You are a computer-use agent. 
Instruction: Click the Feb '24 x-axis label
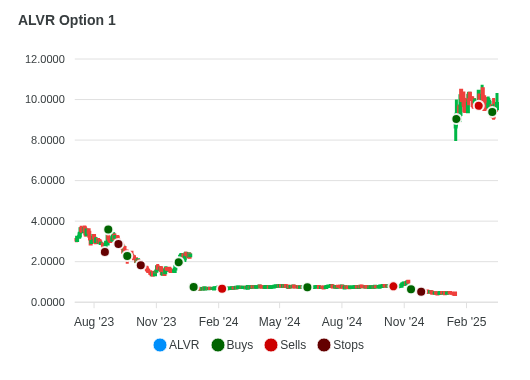click(218, 322)
